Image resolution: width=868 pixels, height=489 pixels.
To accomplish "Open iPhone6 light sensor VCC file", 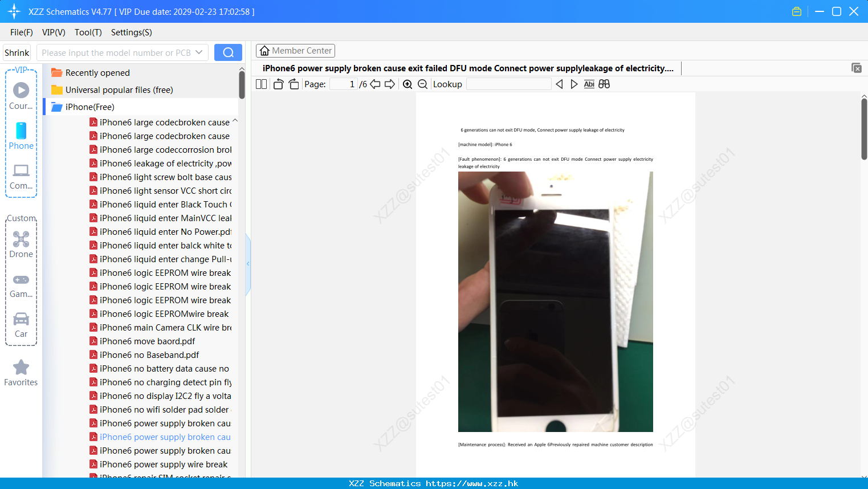I will [161, 191].
